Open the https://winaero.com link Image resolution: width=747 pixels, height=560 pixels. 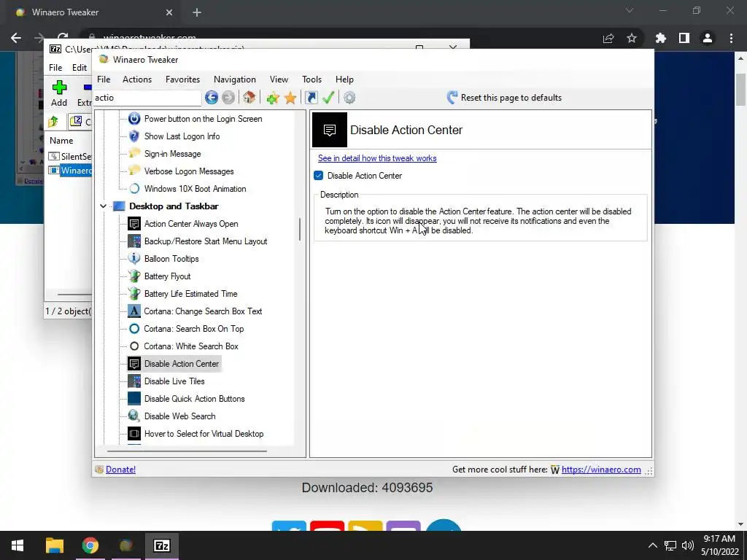coord(601,470)
